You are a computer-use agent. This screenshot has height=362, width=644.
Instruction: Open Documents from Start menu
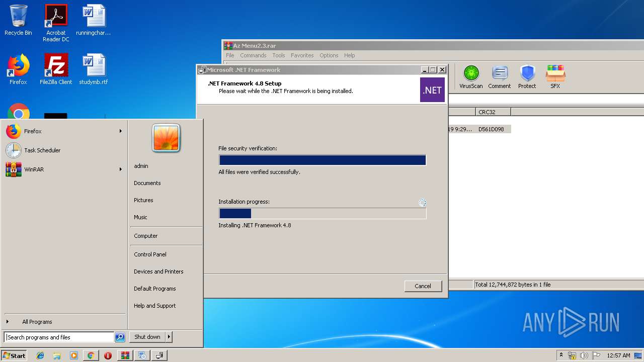coord(147,183)
